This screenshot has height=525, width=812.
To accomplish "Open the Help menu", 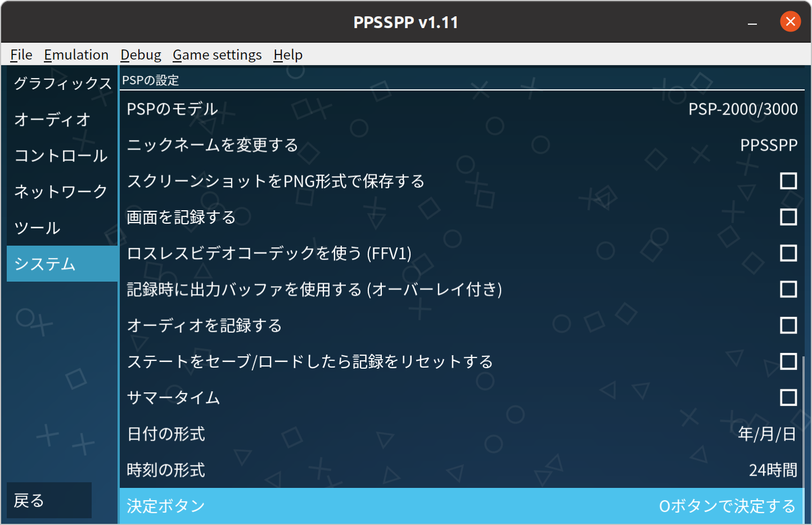I will coord(288,55).
